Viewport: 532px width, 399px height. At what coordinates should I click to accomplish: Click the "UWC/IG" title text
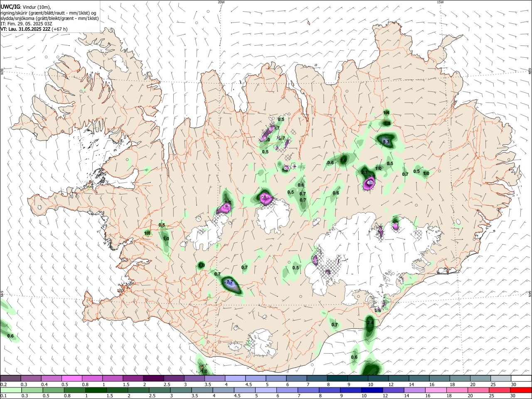tap(10, 7)
